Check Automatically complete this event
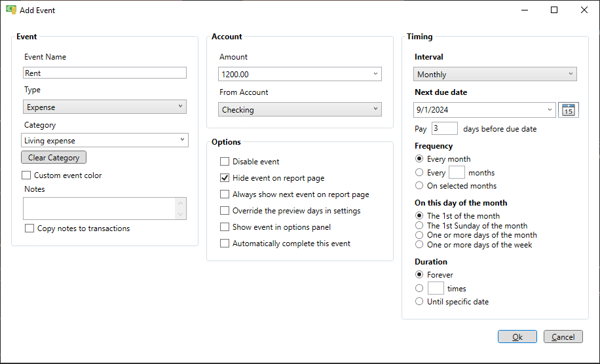Screen dimensions: 600x364 225,243
